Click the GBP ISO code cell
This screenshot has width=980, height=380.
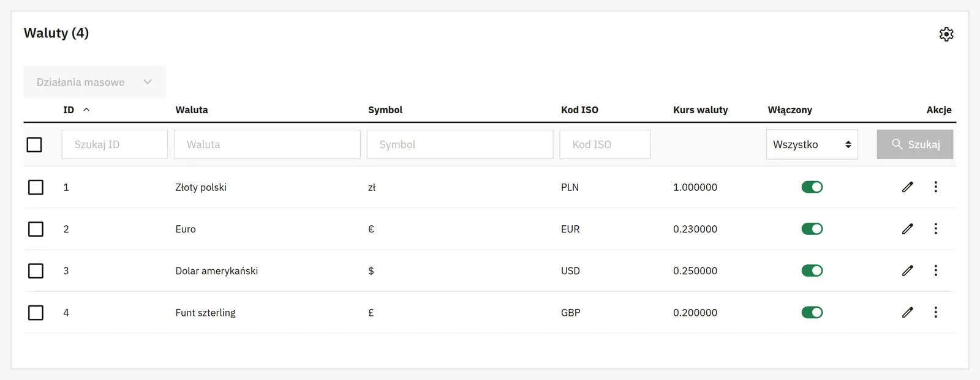571,313
